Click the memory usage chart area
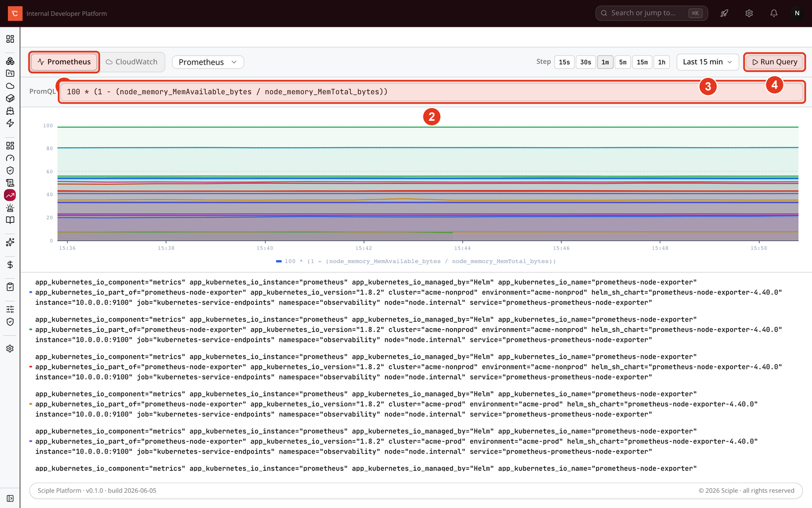Screen dimensions: 812x508 click(x=428, y=183)
